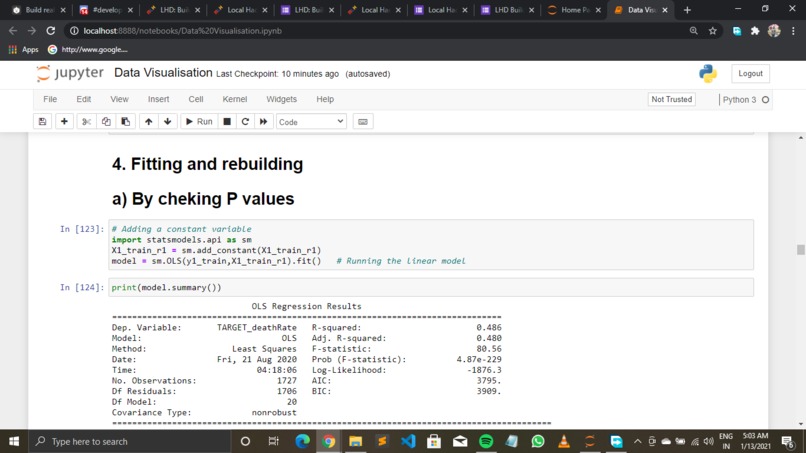
Task: Go back in browser history
Action: (x=13, y=31)
